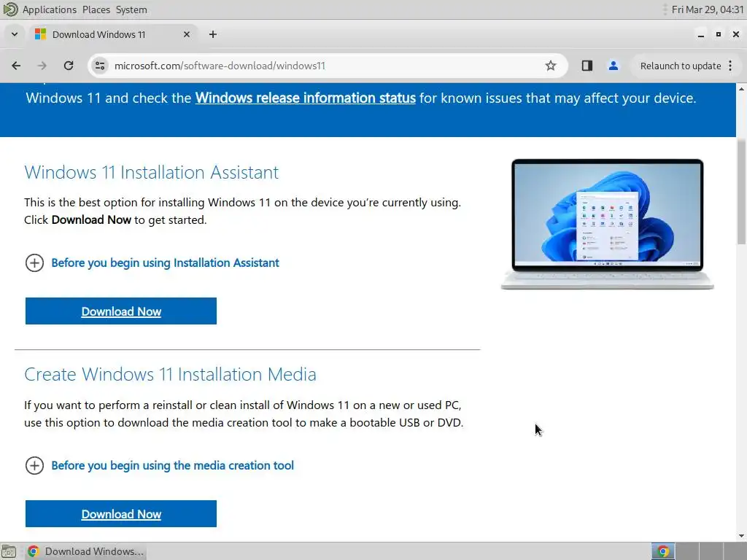Viewport: 747px width, 560px height.
Task: Open Windows release information status link
Action: (306, 98)
